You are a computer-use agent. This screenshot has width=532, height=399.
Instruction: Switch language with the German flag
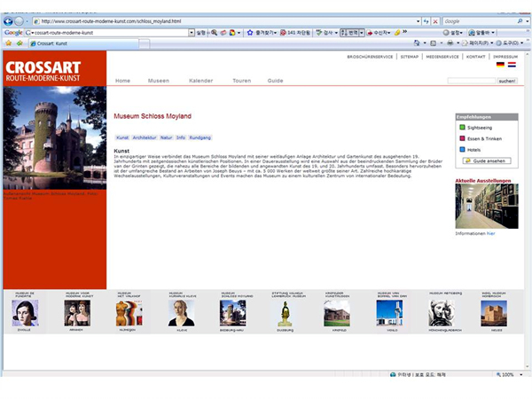[500, 65]
